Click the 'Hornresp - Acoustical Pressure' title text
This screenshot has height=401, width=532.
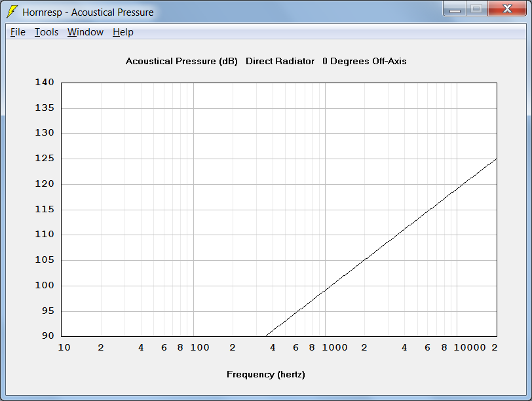pyautogui.click(x=88, y=12)
